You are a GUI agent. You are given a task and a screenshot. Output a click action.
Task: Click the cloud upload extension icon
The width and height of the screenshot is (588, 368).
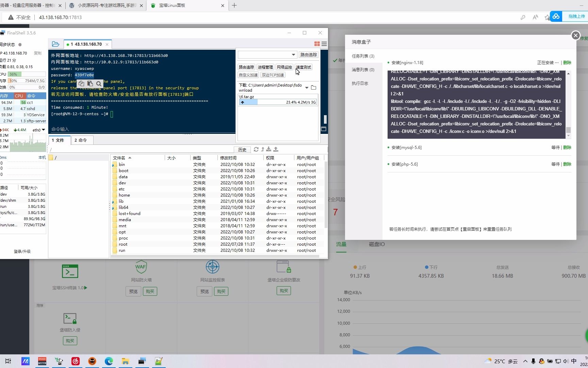(x=556, y=16)
